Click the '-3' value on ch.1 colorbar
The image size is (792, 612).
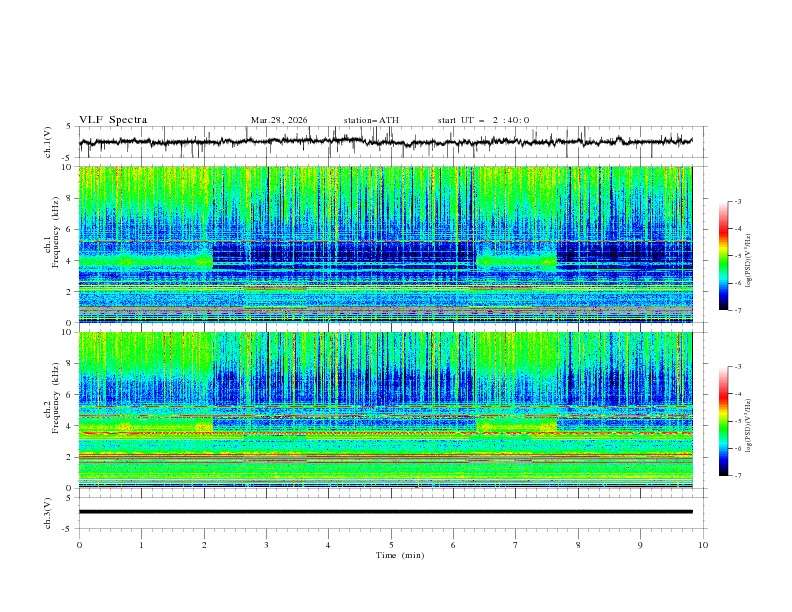coord(737,201)
